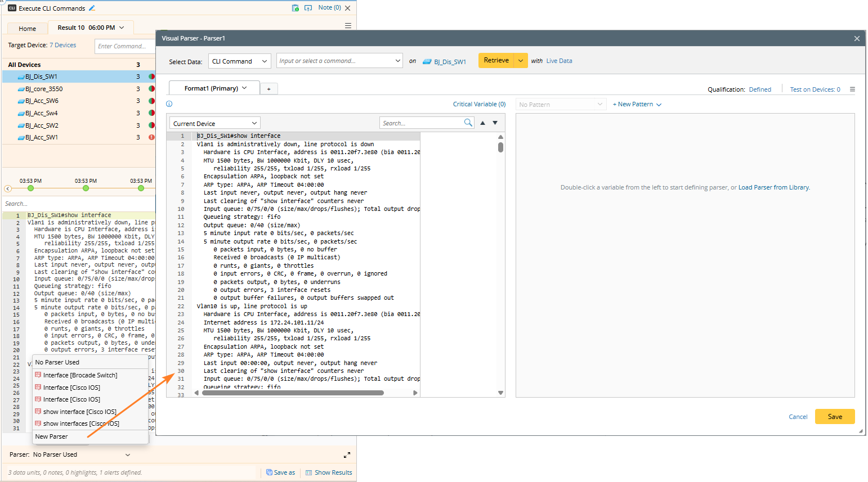
Task: Switch to the Home tab
Action: coord(27,29)
